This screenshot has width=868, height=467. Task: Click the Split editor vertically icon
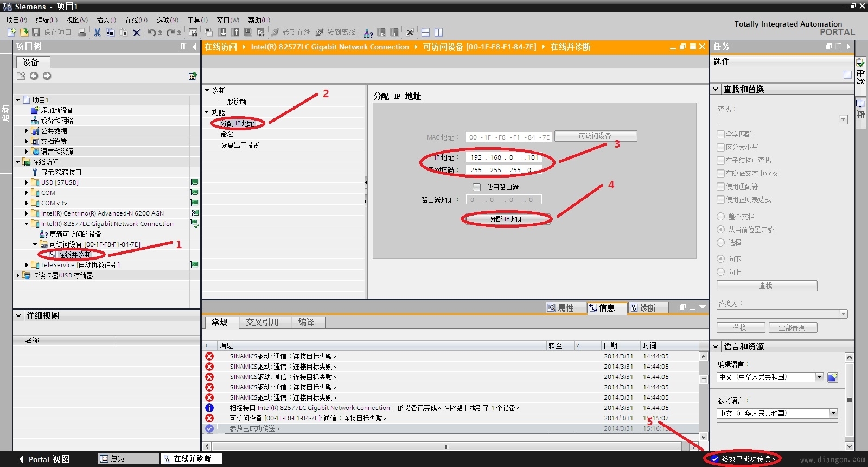point(439,33)
